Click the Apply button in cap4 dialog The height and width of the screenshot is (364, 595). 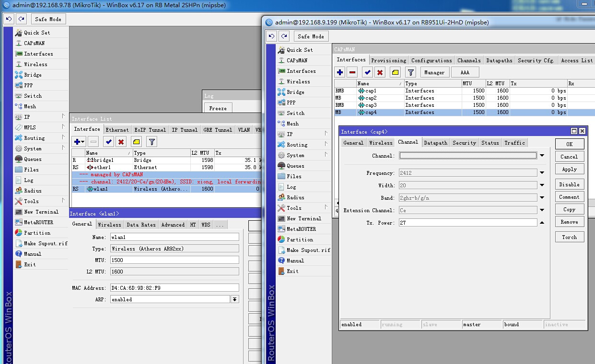coord(570,169)
